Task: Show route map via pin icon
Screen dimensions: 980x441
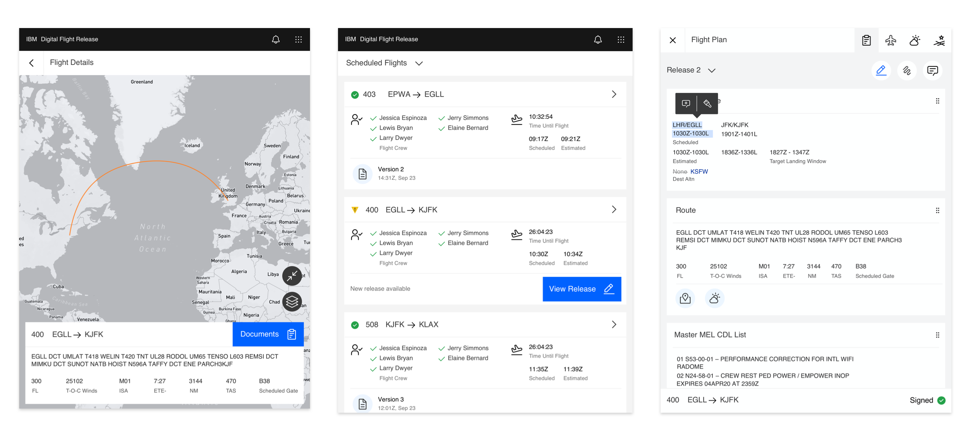Action: tap(685, 298)
